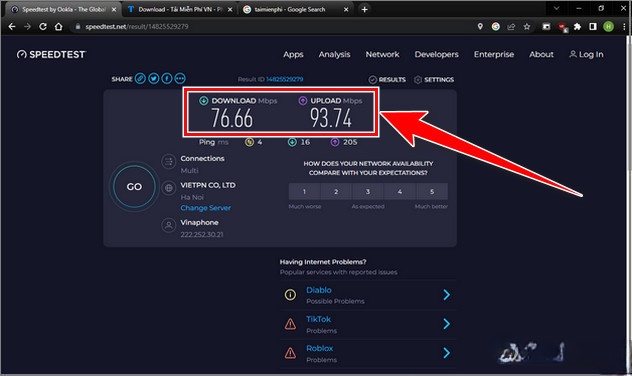Open the Developers menu

pyautogui.click(x=437, y=54)
